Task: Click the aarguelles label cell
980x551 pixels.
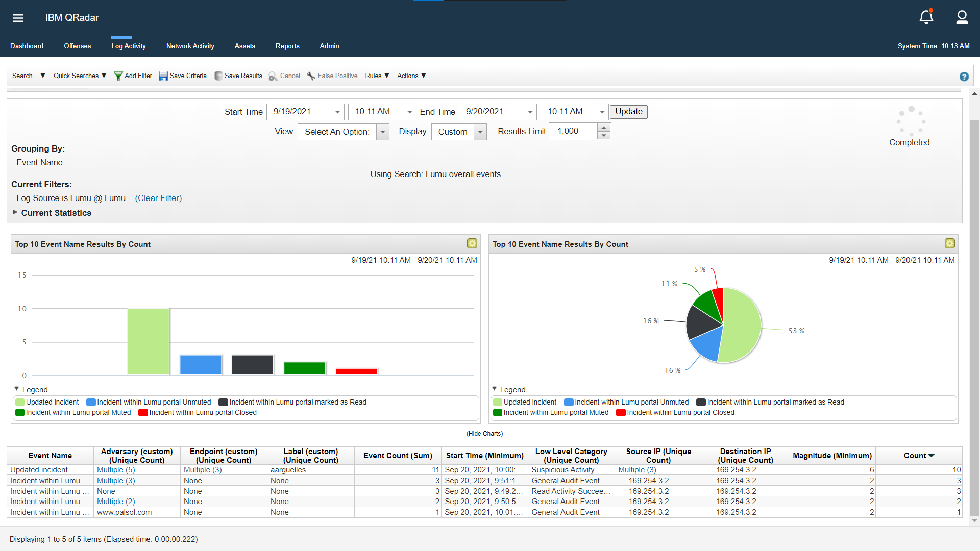Action: pyautogui.click(x=310, y=470)
